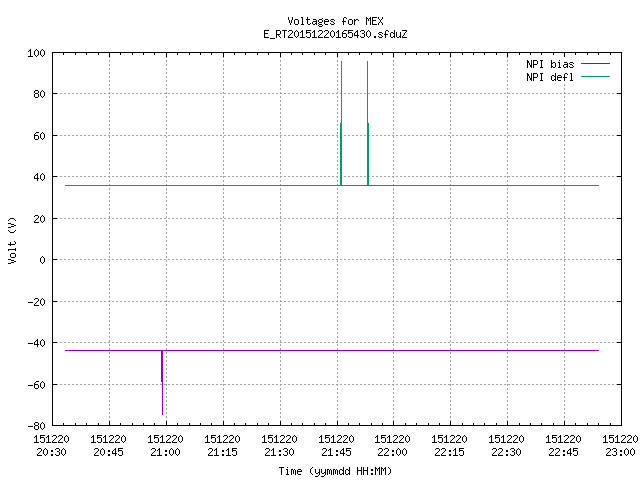Click the 'Time (yymmdd HH:MM)' x-axis label

(335, 471)
